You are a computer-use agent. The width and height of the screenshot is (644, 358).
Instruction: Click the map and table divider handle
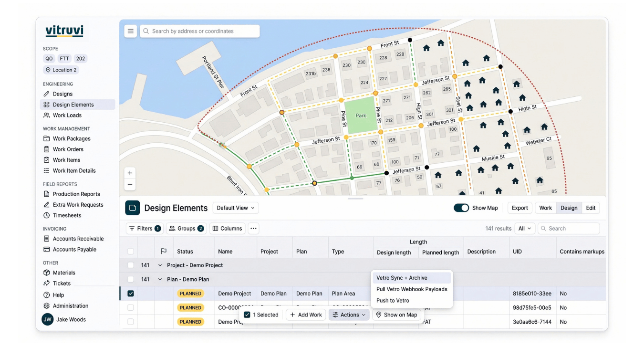[355, 198]
